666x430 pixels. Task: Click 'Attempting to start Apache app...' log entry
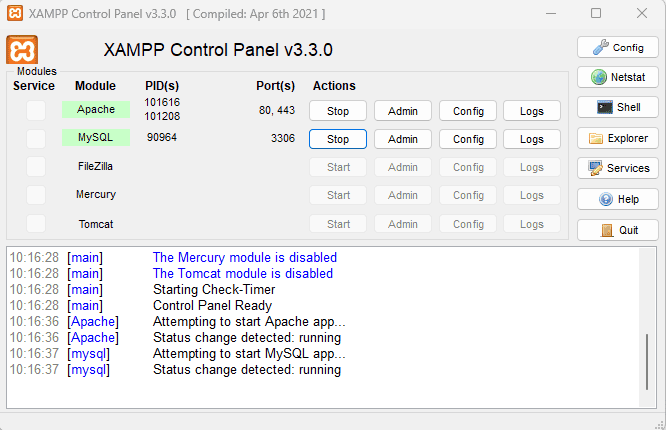click(x=249, y=322)
